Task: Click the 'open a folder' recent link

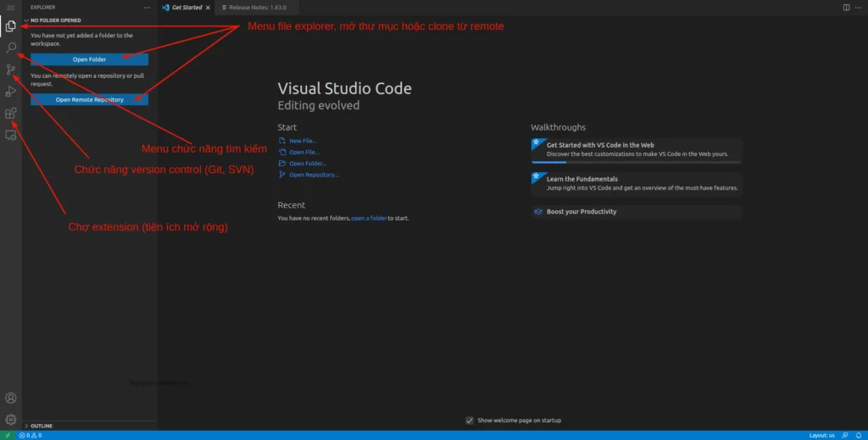Action: pos(369,219)
